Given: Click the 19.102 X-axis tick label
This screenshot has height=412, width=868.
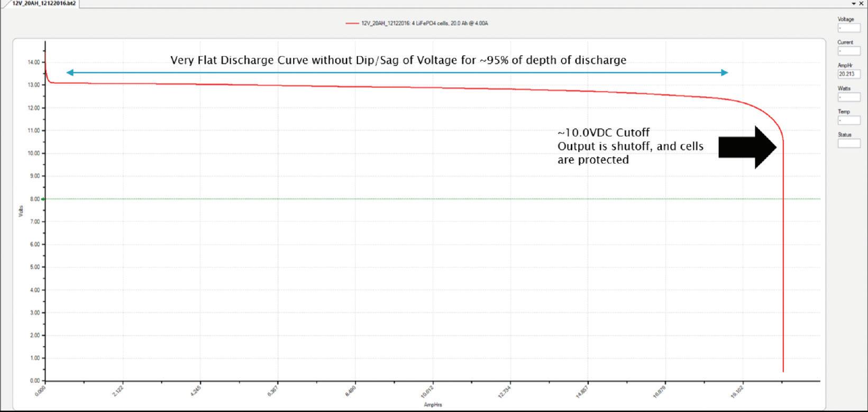Looking at the screenshot, I should [x=737, y=391].
